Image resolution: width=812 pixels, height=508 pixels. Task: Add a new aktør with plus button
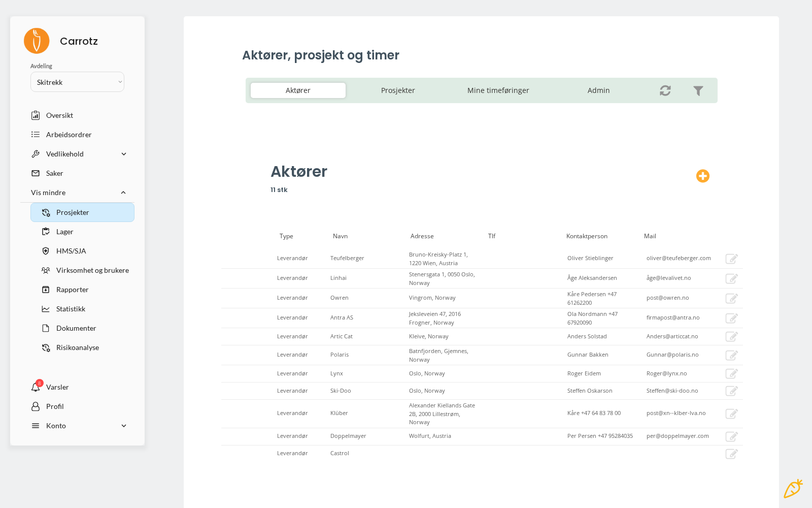pos(703,176)
